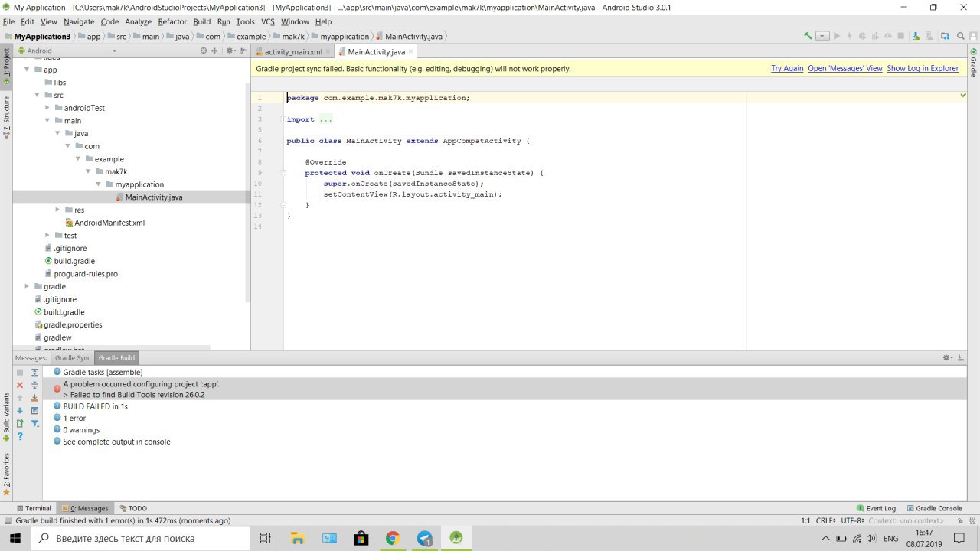Open the Filter funnel in Messages toolbar
Viewport: 980px width, 551px height.
click(34, 423)
